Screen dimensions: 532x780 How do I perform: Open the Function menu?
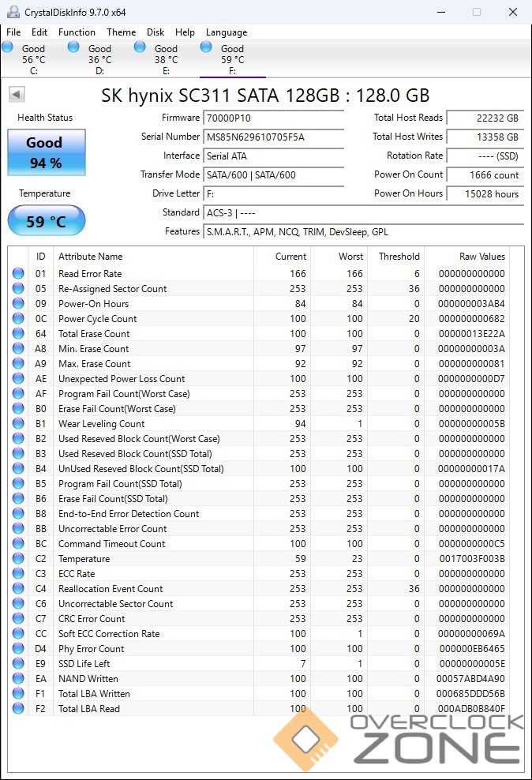pos(77,32)
